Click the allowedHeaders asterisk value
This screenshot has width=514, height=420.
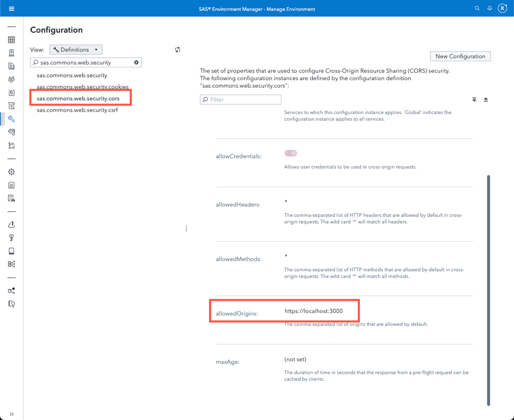click(286, 202)
